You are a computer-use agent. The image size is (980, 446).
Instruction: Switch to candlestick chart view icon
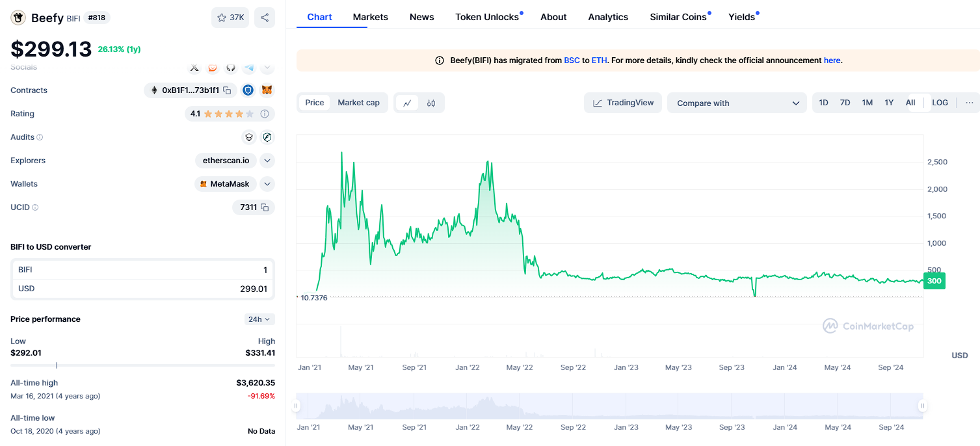(431, 103)
